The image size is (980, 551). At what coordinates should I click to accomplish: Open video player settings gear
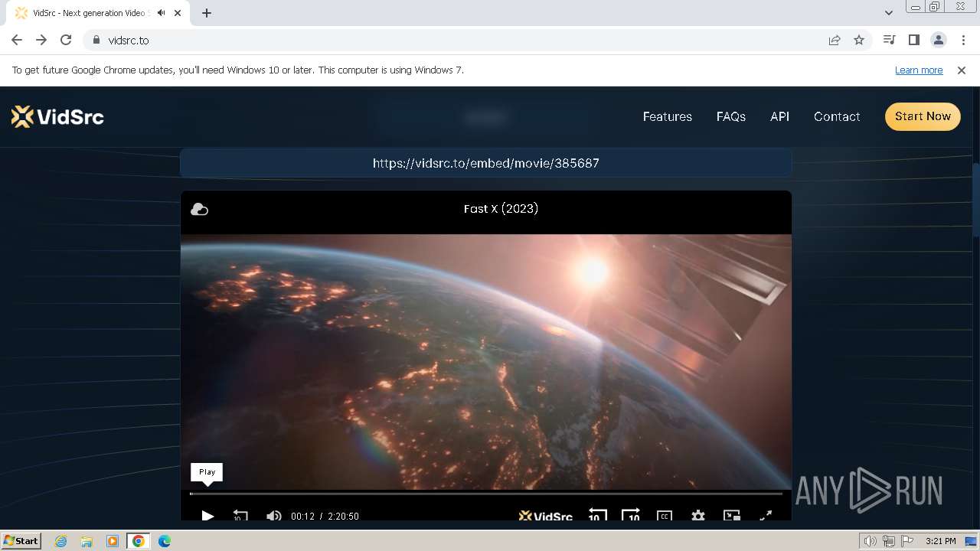click(x=698, y=516)
